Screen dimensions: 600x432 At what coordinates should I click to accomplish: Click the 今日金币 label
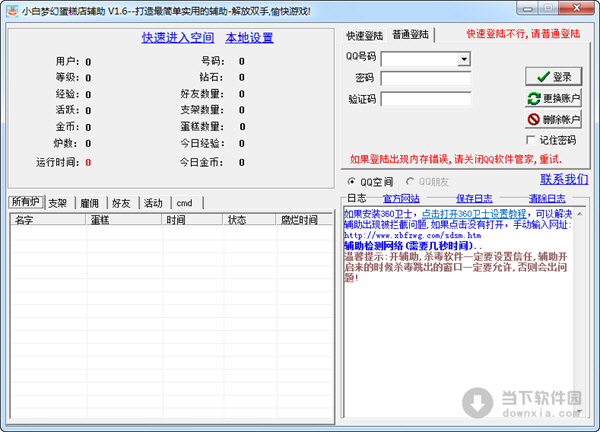202,162
